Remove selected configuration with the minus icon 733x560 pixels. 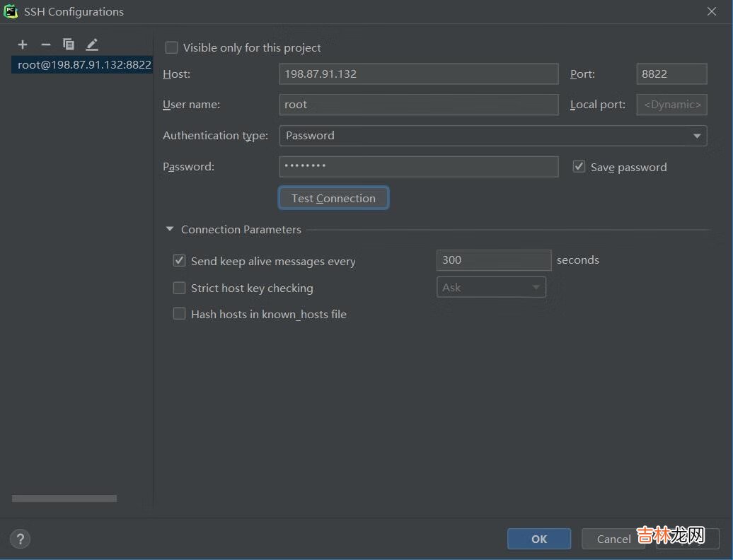tap(46, 45)
